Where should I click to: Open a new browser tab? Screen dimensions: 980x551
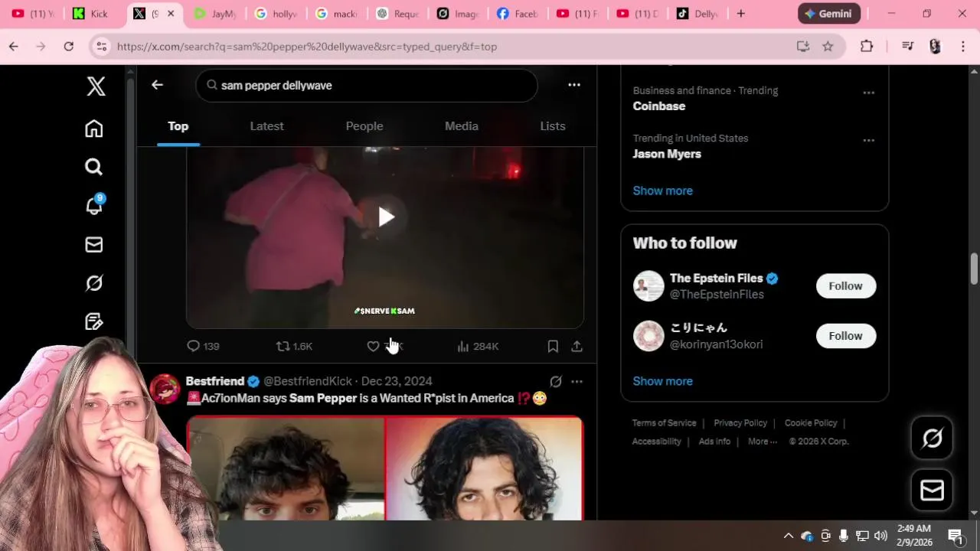pyautogui.click(x=740, y=14)
